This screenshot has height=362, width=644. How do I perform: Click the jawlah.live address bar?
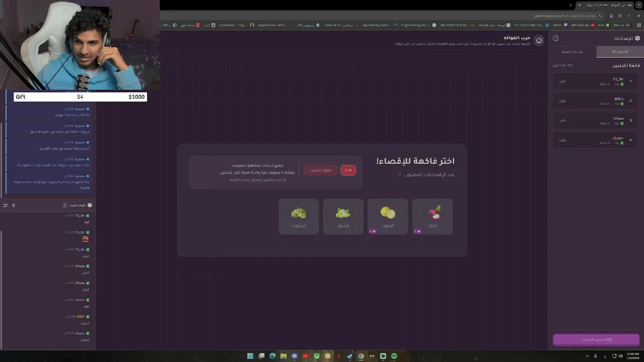563,16
